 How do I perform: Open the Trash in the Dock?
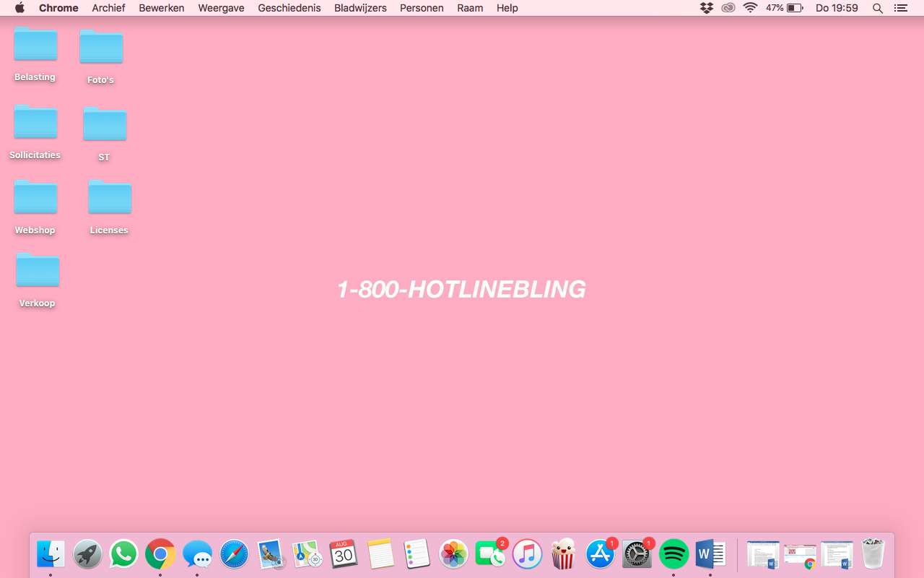[873, 554]
